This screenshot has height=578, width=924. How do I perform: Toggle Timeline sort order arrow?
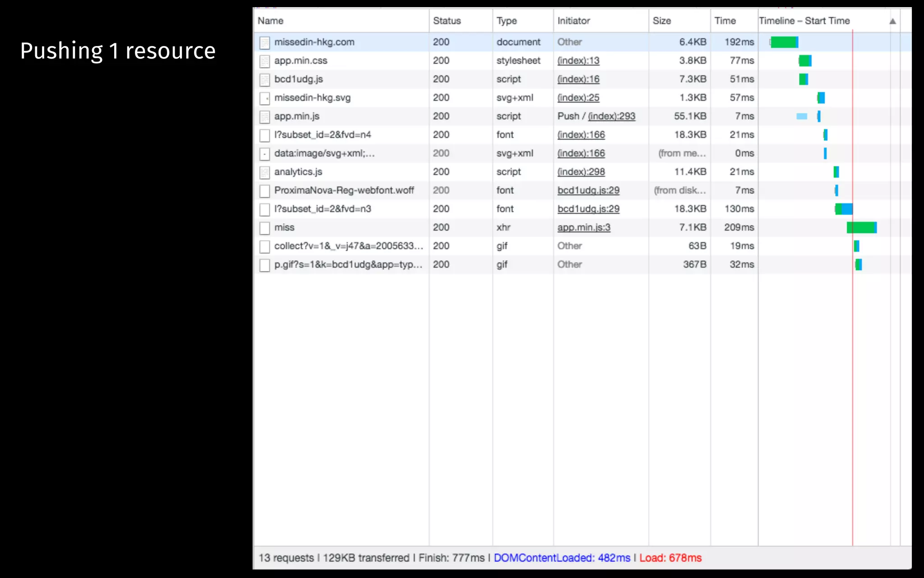pyautogui.click(x=892, y=21)
